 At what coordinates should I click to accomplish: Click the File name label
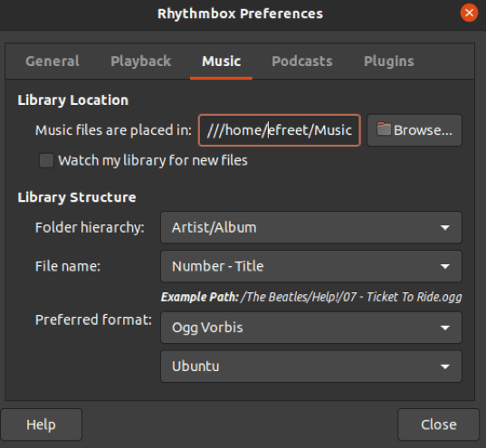pos(68,266)
